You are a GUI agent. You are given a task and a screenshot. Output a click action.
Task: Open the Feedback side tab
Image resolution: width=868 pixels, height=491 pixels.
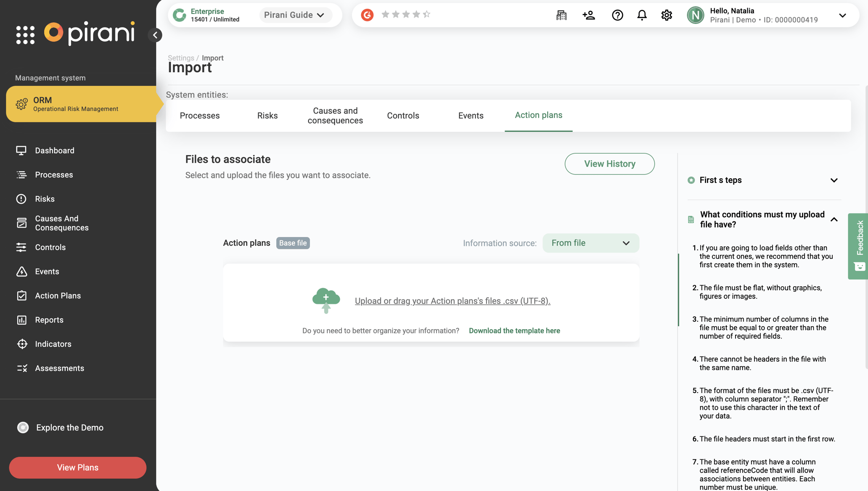click(859, 246)
